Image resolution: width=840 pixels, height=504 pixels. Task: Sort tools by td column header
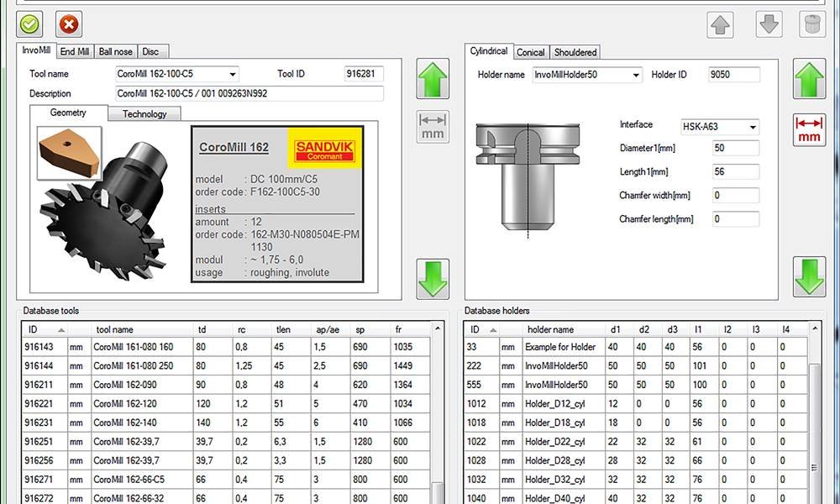click(x=213, y=330)
